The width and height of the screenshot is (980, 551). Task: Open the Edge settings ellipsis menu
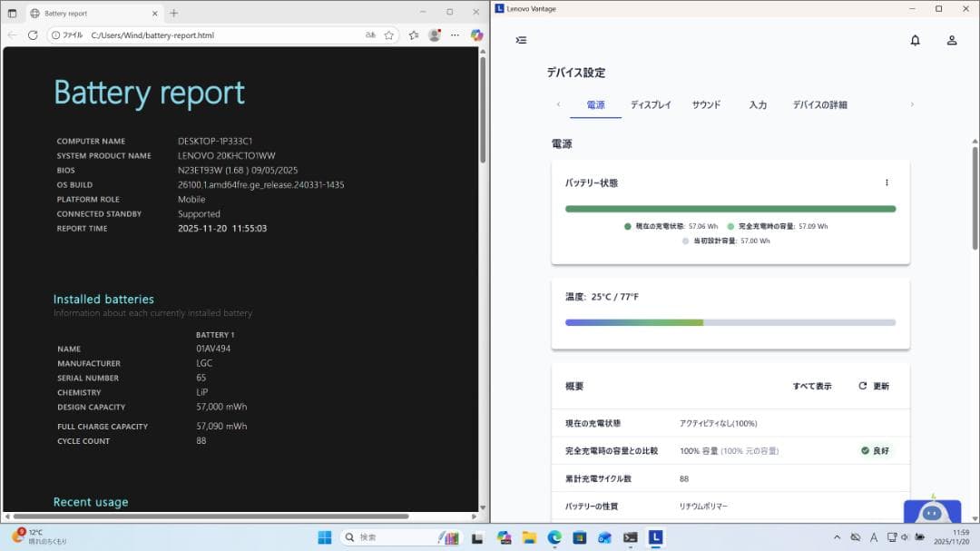coord(456,35)
